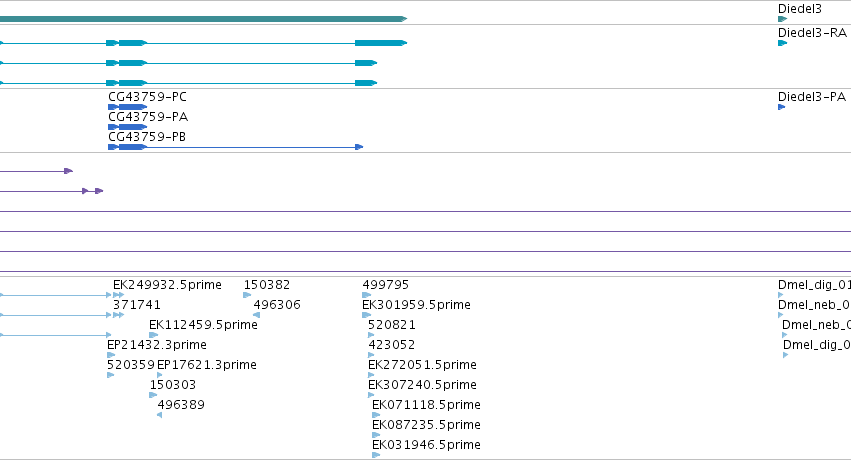Image resolution: width=851 pixels, height=460 pixels.
Task: Click the CG43759-PC protein feature
Action: tap(128, 107)
